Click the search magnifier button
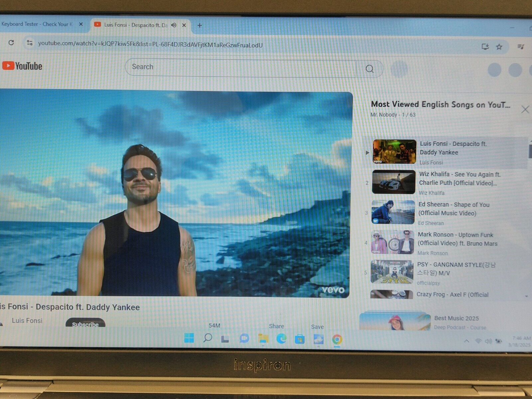 point(369,69)
